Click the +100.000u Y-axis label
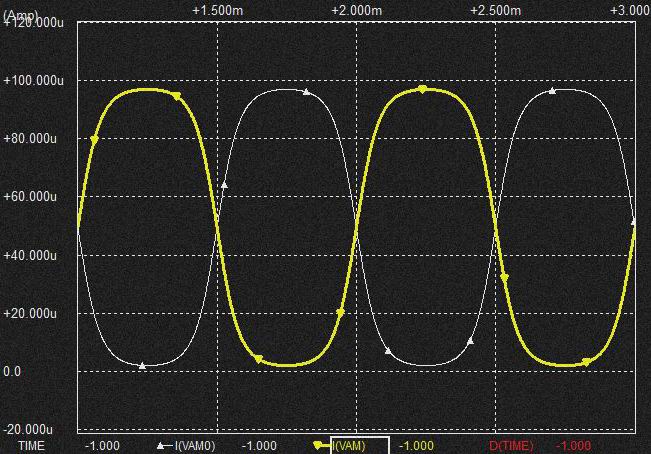Viewport: 651px width, 454px height. (34, 80)
